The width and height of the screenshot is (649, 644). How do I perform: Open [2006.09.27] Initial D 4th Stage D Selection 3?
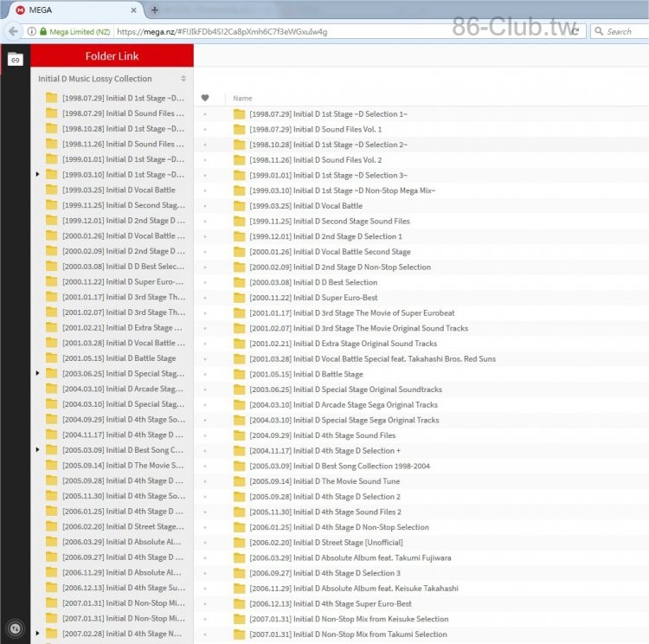[324, 573]
